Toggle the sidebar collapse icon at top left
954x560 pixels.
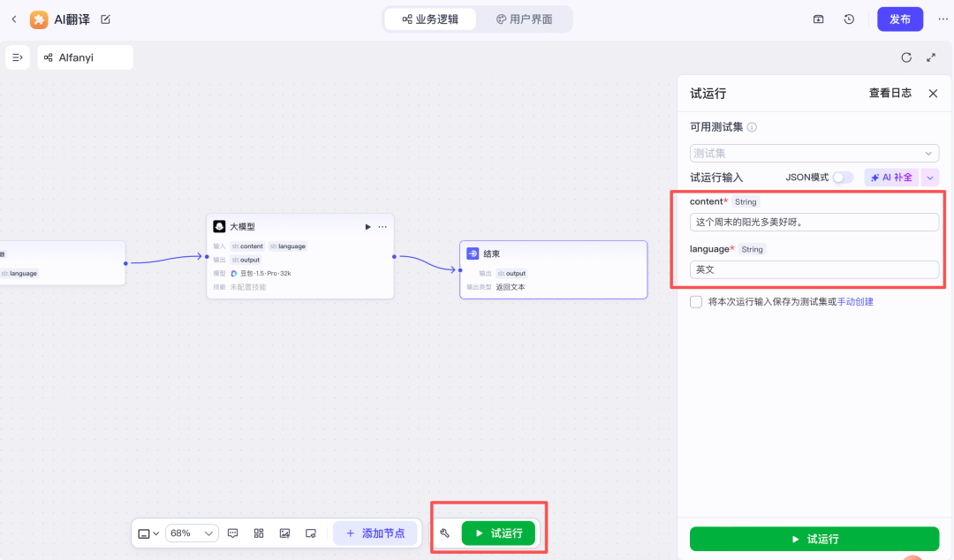[x=18, y=57]
